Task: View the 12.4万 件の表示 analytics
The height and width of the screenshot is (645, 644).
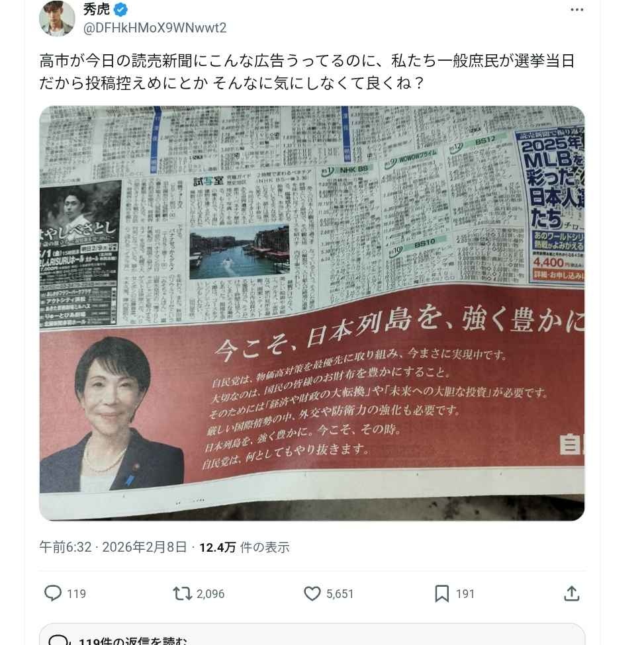Action: [244, 547]
